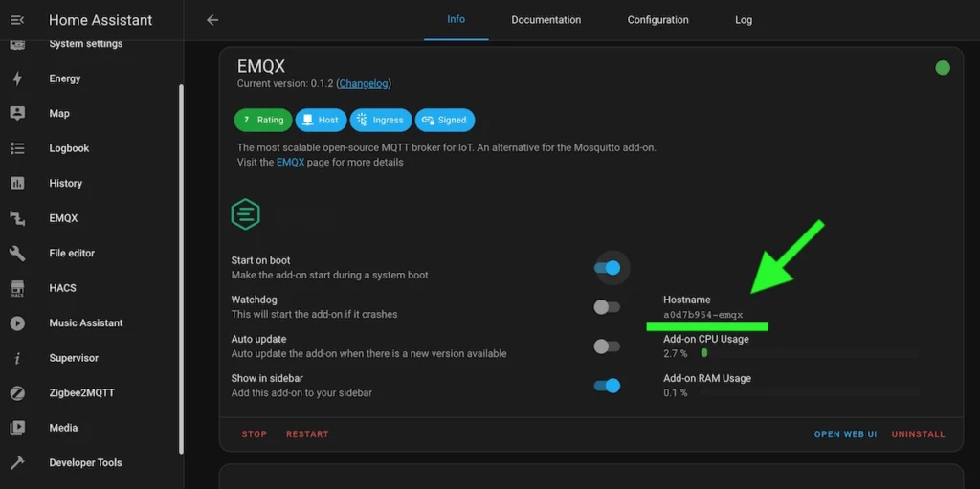Open Energy via lightning bolt icon
Screen dimensions: 980x489
pos(17,78)
